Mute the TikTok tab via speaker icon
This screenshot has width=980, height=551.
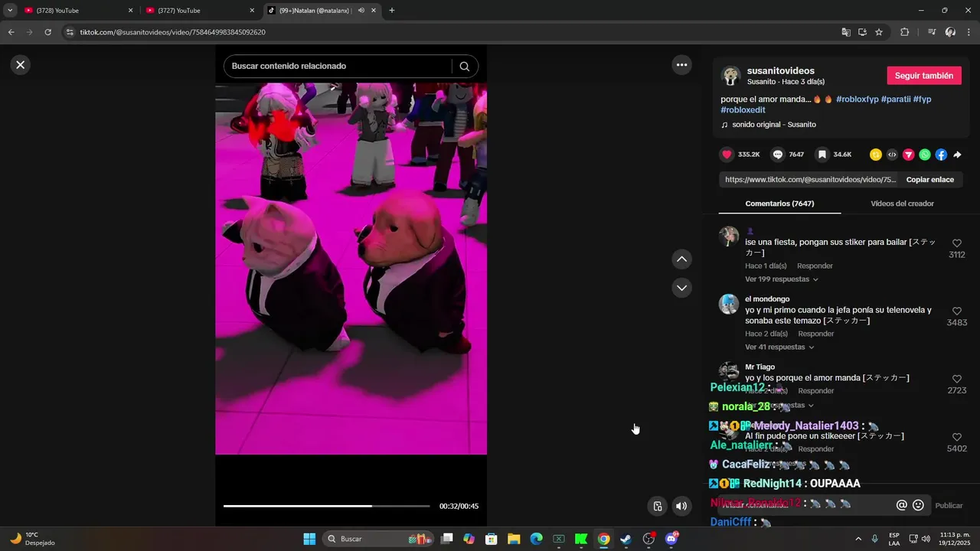tap(361, 11)
